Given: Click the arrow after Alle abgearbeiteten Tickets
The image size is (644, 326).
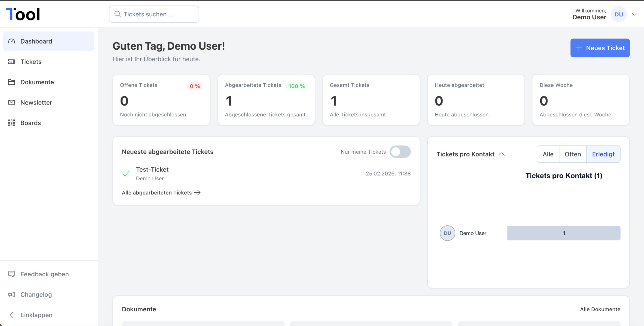Looking at the screenshot, I should pos(197,193).
